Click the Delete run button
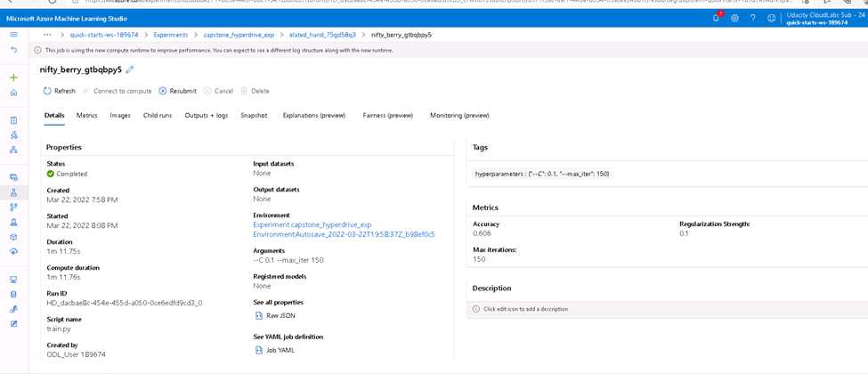This screenshot has width=868, height=374. pyautogui.click(x=255, y=91)
